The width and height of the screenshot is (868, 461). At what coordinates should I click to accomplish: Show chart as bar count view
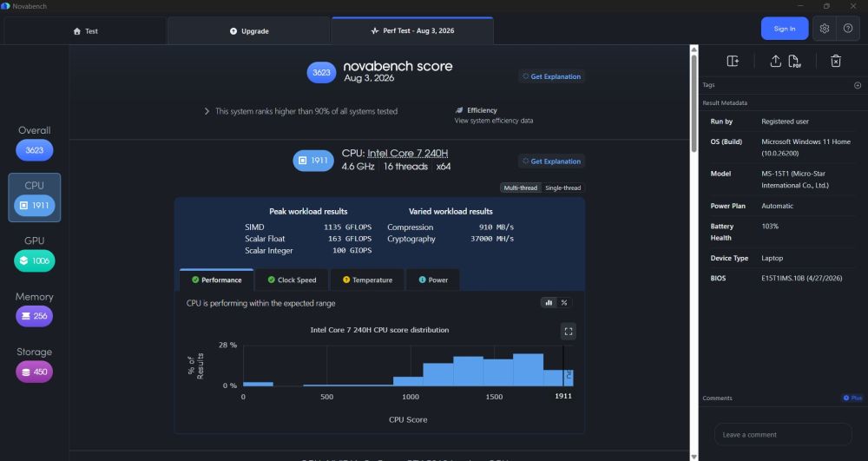pos(549,303)
